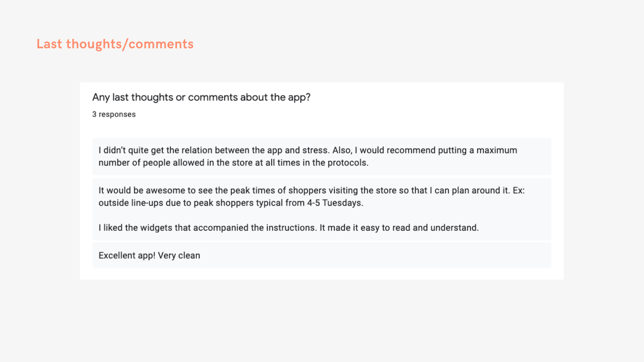Image resolution: width=644 pixels, height=362 pixels.
Task: Click the word "maximum" in first response
Action: tap(497, 150)
